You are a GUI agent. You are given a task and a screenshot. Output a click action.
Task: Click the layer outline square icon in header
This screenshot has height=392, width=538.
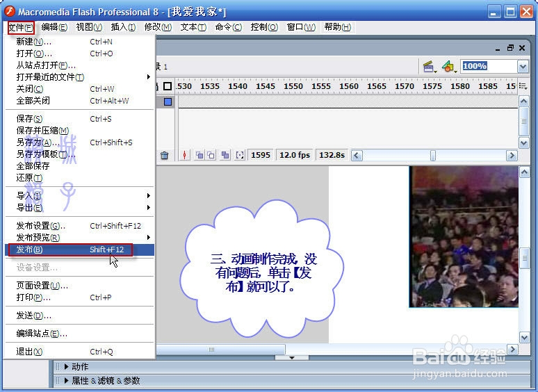[x=168, y=86]
